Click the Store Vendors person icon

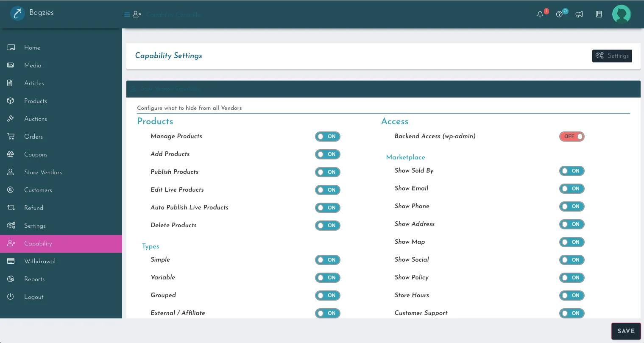tap(10, 172)
